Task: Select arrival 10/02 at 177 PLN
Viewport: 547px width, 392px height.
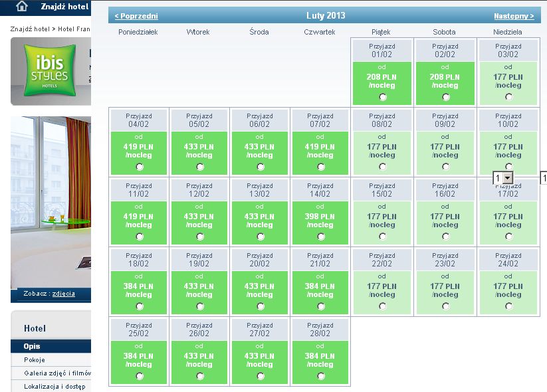Action: (x=508, y=166)
